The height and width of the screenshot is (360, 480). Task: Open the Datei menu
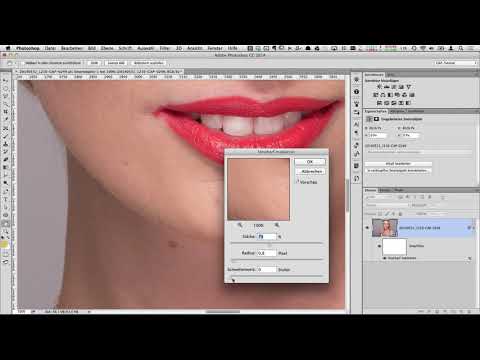50,48
